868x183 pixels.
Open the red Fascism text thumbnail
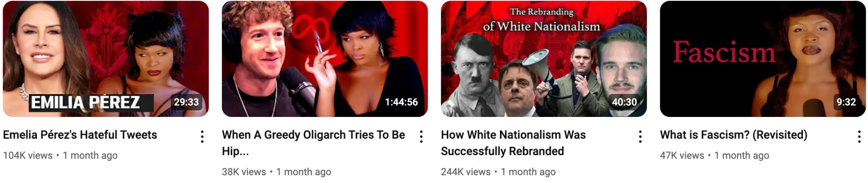click(763, 59)
